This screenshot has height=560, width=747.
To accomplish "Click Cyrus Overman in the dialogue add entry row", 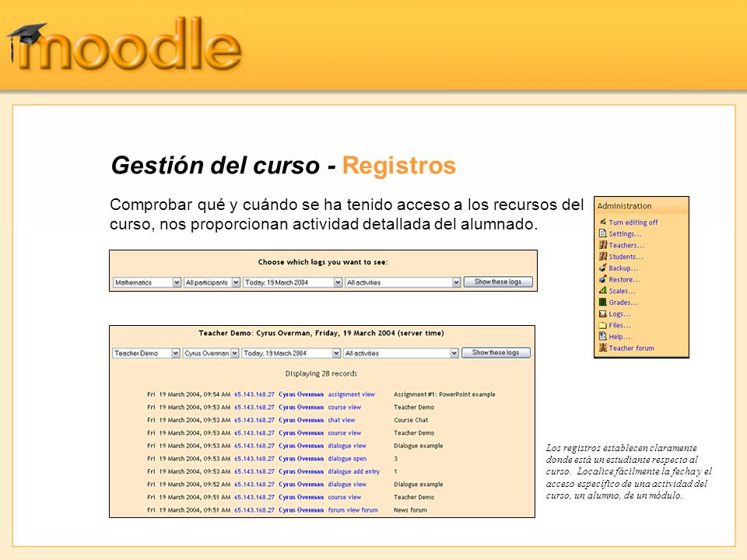I will (301, 471).
